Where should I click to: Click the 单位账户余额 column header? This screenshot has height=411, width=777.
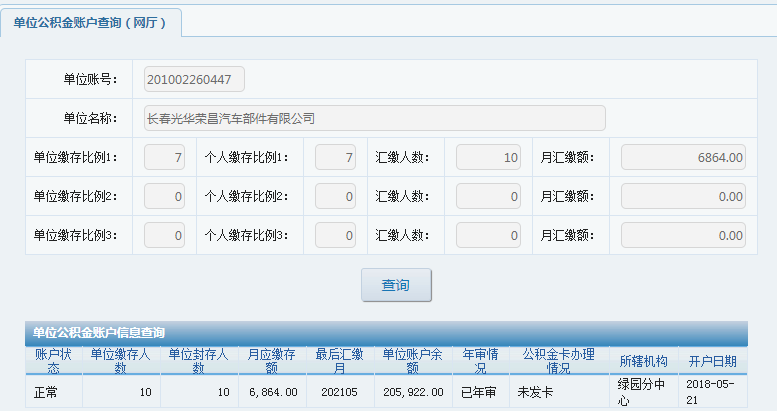pos(413,361)
